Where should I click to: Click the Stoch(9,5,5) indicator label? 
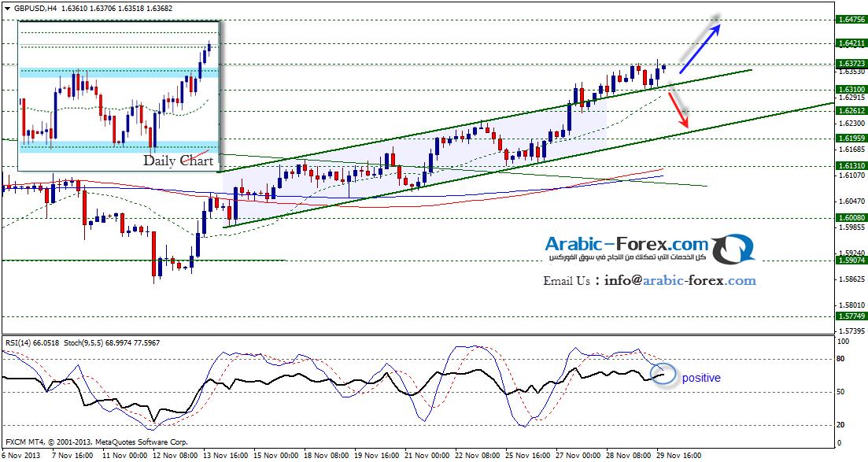111,343
